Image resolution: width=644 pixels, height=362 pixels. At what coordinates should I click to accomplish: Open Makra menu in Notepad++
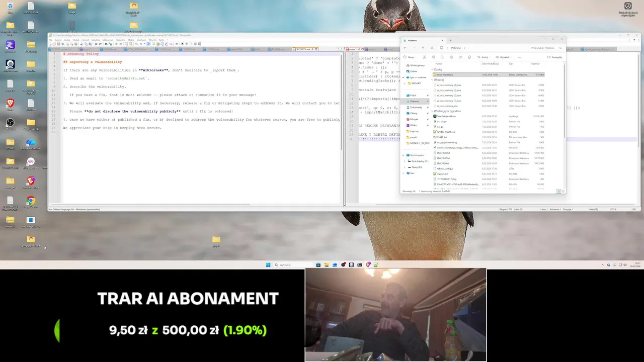point(131,40)
